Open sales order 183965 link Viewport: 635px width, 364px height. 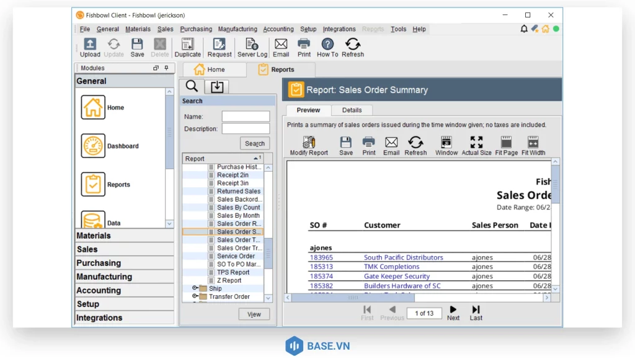pyautogui.click(x=321, y=257)
